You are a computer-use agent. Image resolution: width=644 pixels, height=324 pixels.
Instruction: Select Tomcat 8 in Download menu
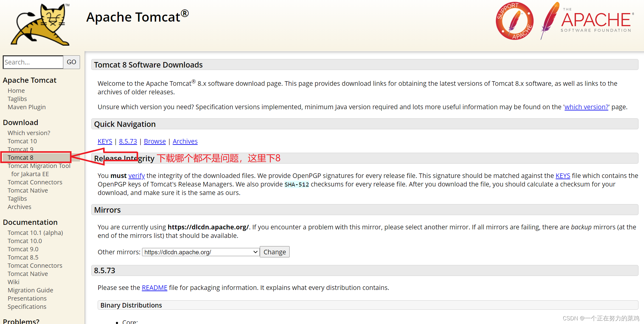[20, 158]
